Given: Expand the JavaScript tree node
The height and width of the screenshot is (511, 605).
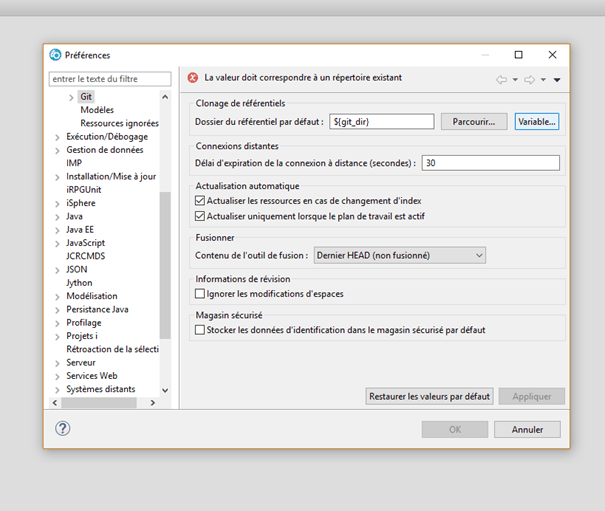Looking at the screenshot, I should coord(57,244).
